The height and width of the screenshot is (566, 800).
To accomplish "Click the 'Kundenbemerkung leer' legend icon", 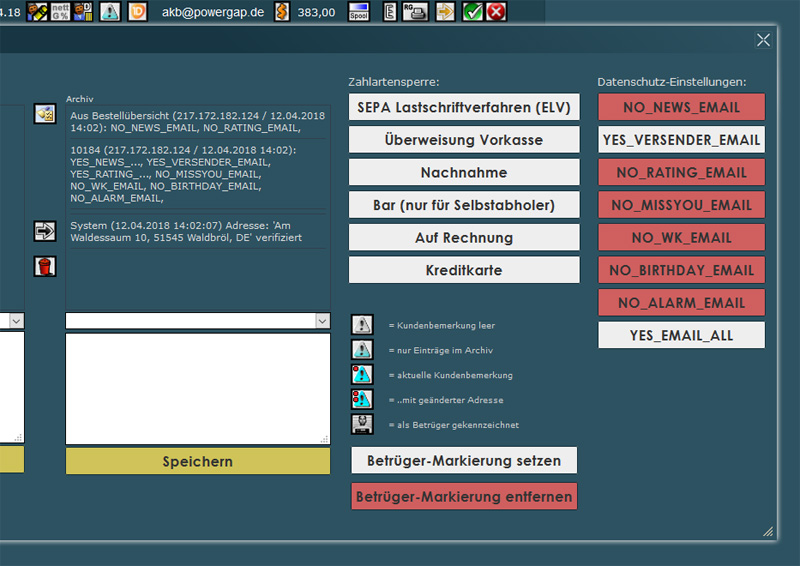I will click(x=362, y=325).
